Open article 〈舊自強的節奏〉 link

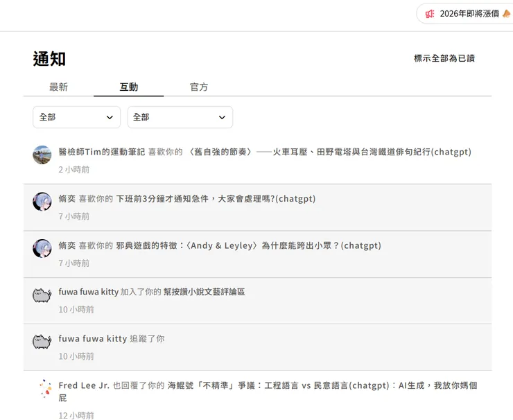pos(328,152)
